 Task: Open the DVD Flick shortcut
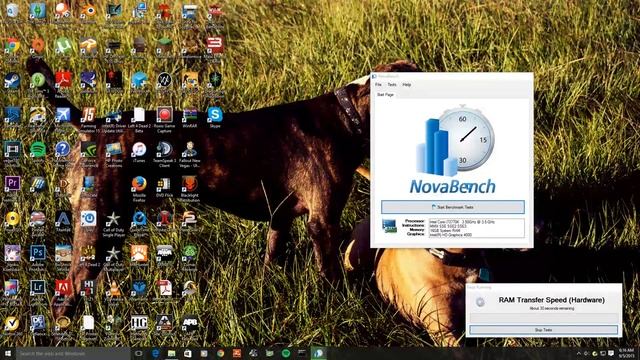(164, 184)
